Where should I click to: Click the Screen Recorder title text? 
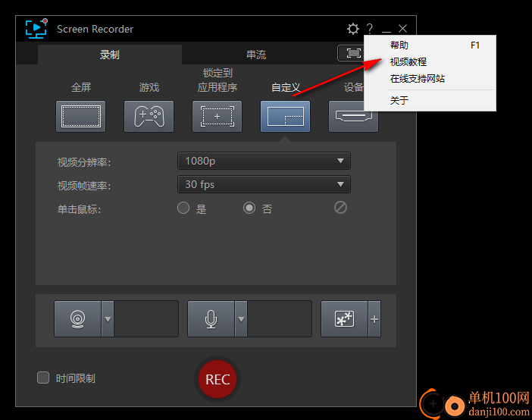tap(95, 30)
